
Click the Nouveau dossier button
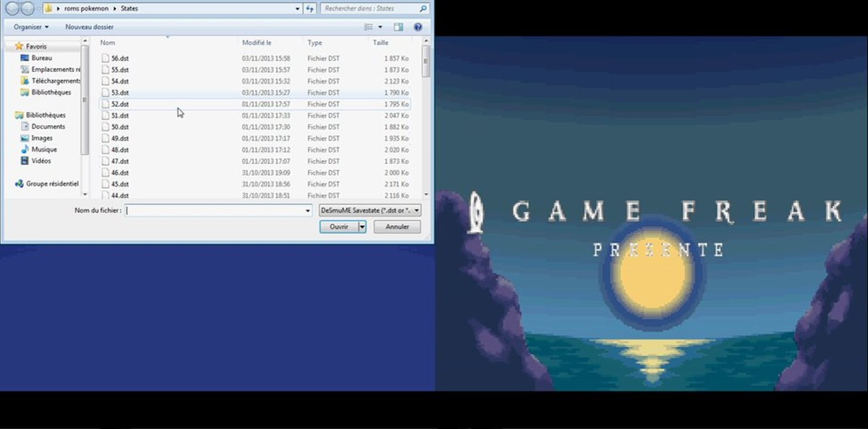89,27
